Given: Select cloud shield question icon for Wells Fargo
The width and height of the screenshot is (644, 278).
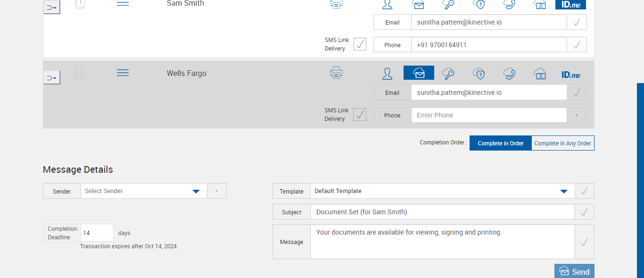Looking at the screenshot, I should (479, 74).
